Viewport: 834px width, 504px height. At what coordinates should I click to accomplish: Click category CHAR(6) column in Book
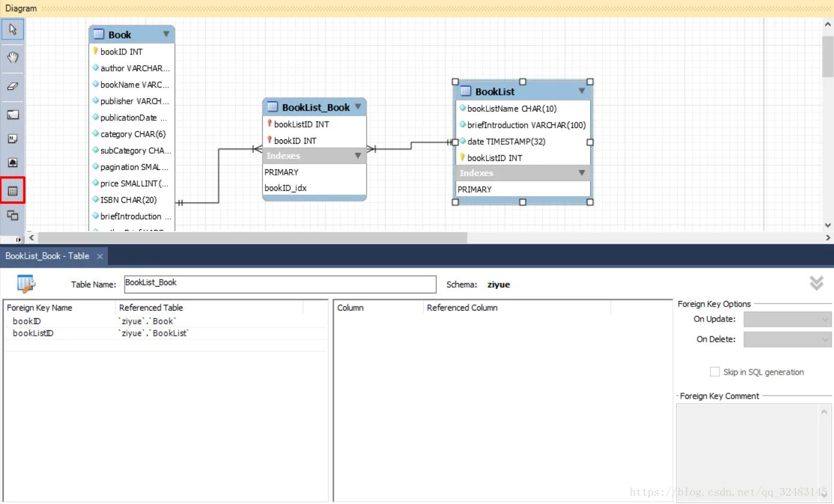pos(132,134)
